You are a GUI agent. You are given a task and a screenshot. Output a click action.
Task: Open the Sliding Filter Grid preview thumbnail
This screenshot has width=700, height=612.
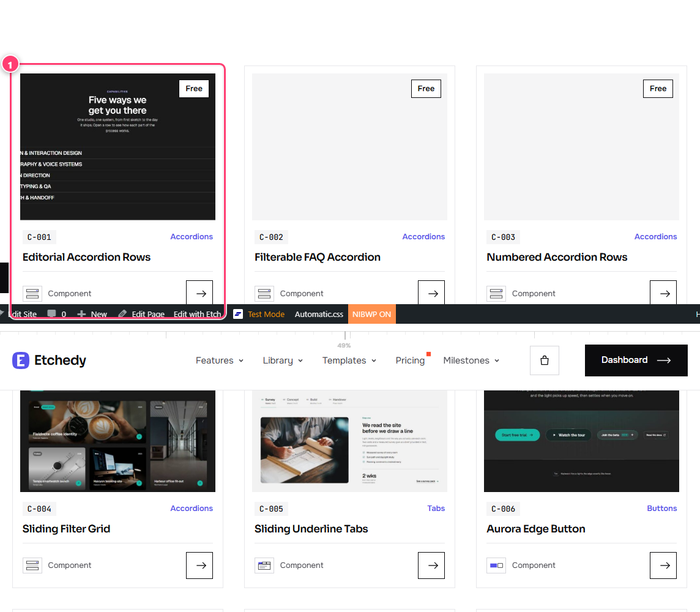(x=118, y=441)
